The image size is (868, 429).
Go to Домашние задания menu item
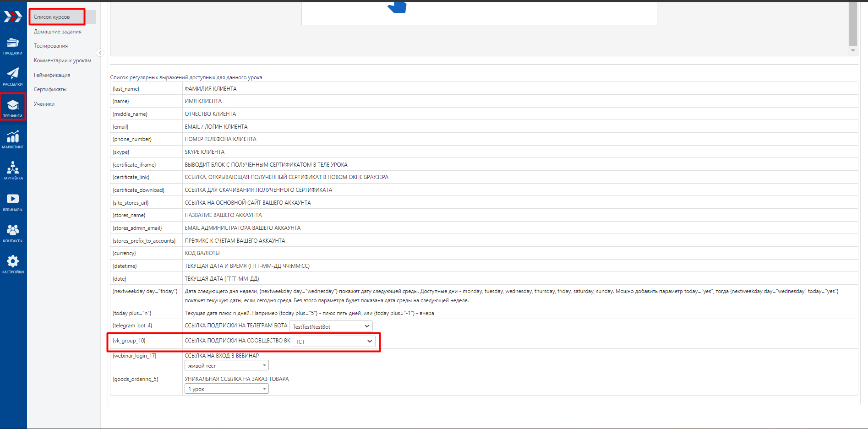coord(58,32)
